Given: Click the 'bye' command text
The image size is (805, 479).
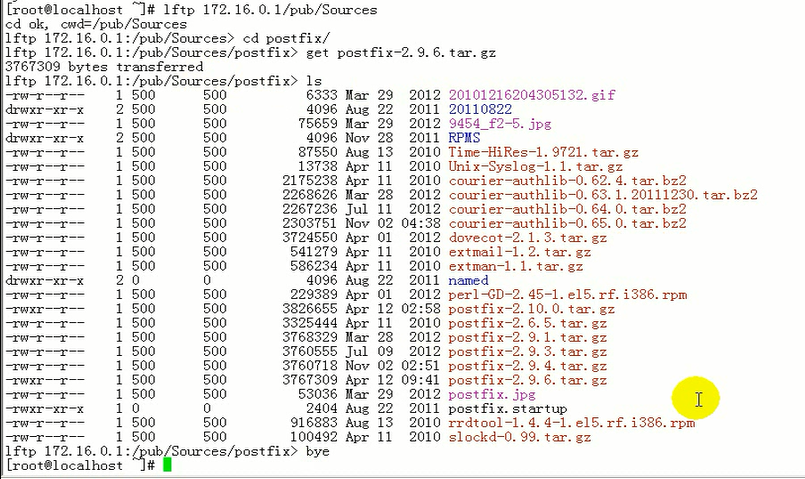Looking at the screenshot, I should (317, 452).
